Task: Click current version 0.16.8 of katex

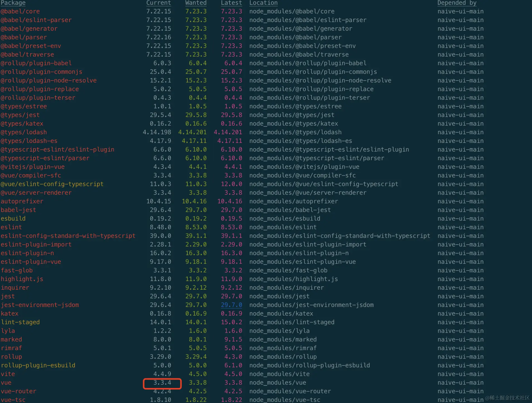Action: coord(160,314)
